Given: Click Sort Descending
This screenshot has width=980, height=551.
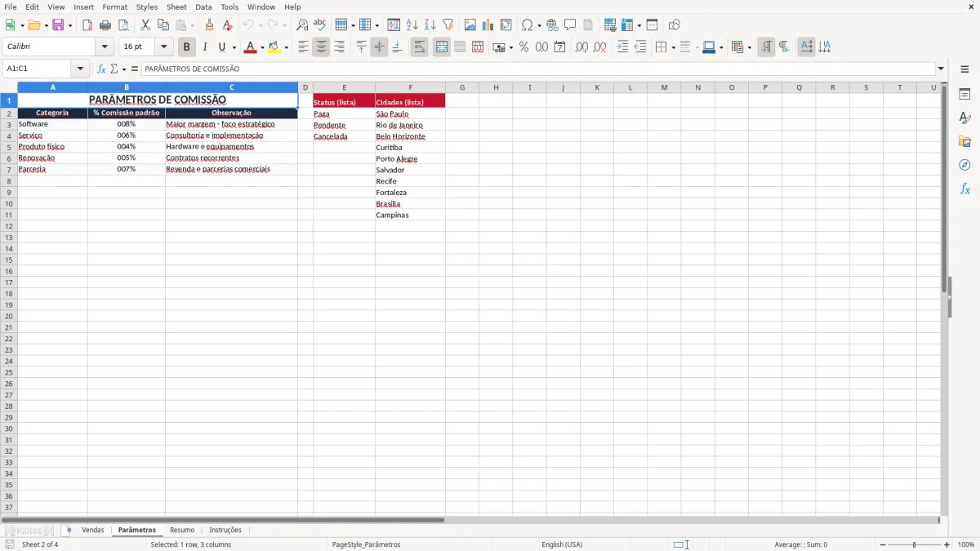Looking at the screenshot, I should tap(430, 25).
